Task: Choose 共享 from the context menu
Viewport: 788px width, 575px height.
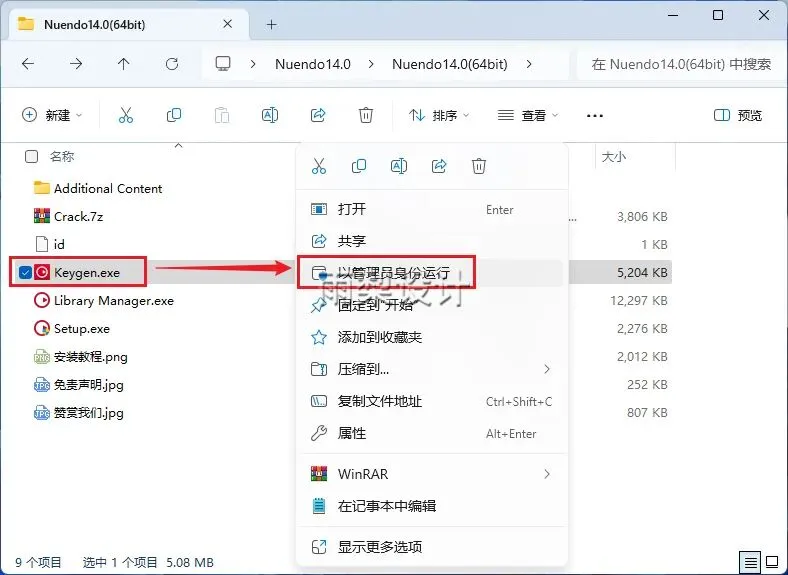Action: click(431, 241)
